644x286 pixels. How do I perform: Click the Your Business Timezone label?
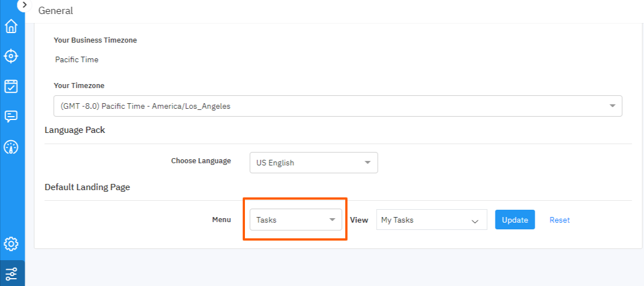[x=95, y=40]
